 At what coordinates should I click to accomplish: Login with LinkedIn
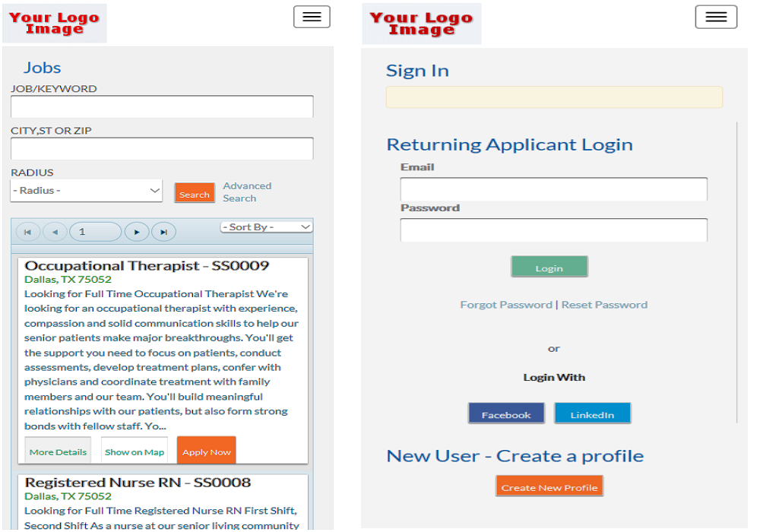tap(592, 413)
